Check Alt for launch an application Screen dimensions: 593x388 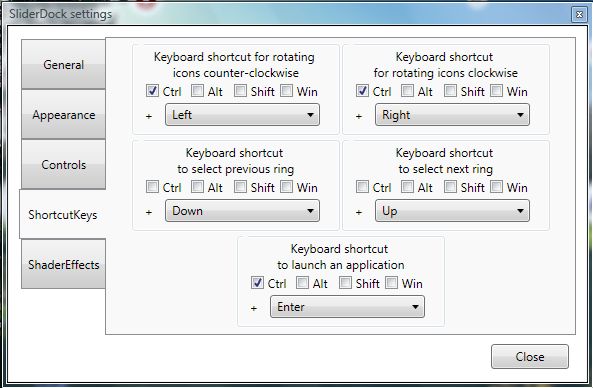click(x=302, y=283)
